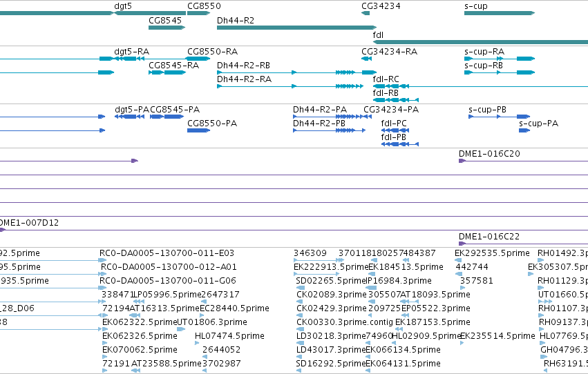Click the EK064131.5prime EST
Image resolution: width=588 pixels, height=374 pixels.
(368, 371)
